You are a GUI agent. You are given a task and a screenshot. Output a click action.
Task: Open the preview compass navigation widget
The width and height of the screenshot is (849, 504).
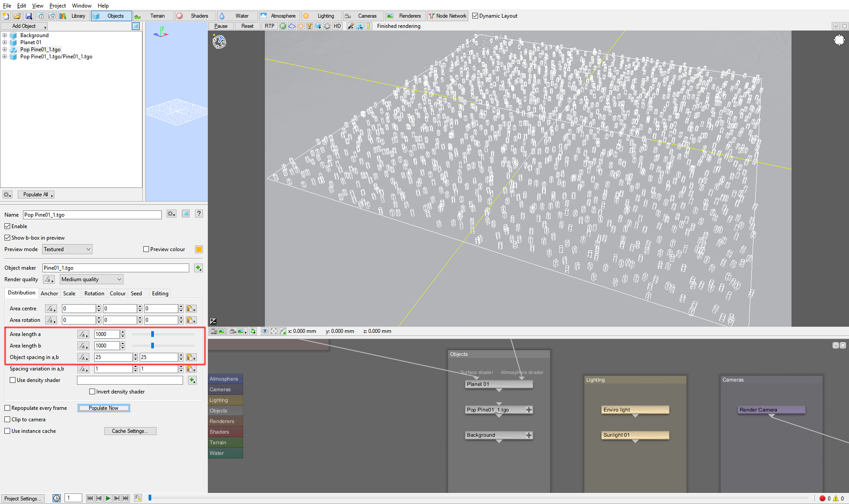point(219,42)
